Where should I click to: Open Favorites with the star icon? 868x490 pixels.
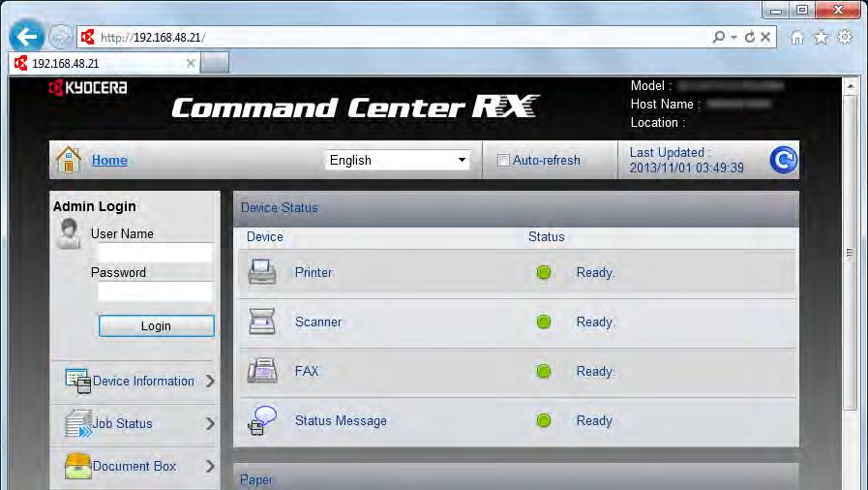pos(821,37)
